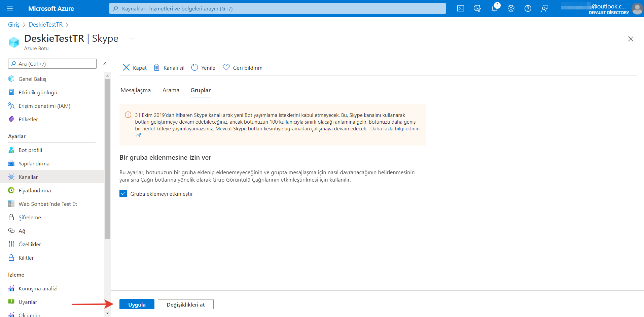Click the Azure Bot resource icon
The height and width of the screenshot is (317, 644).
pyautogui.click(x=14, y=42)
